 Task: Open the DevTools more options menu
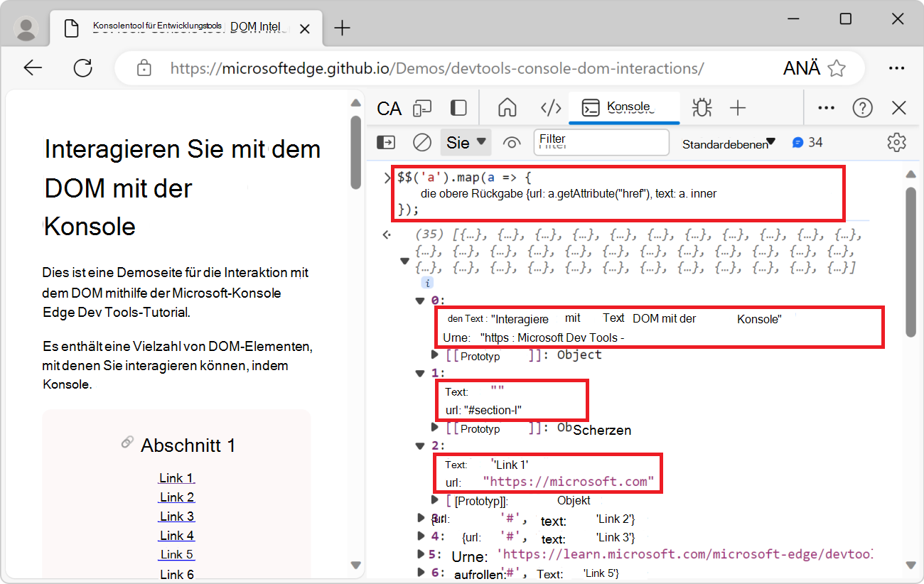(826, 108)
